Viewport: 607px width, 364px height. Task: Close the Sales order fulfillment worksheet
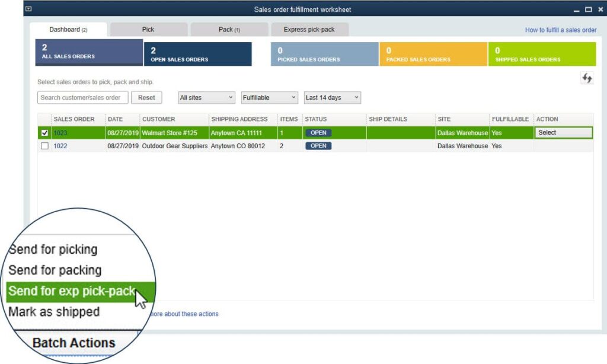600,9
